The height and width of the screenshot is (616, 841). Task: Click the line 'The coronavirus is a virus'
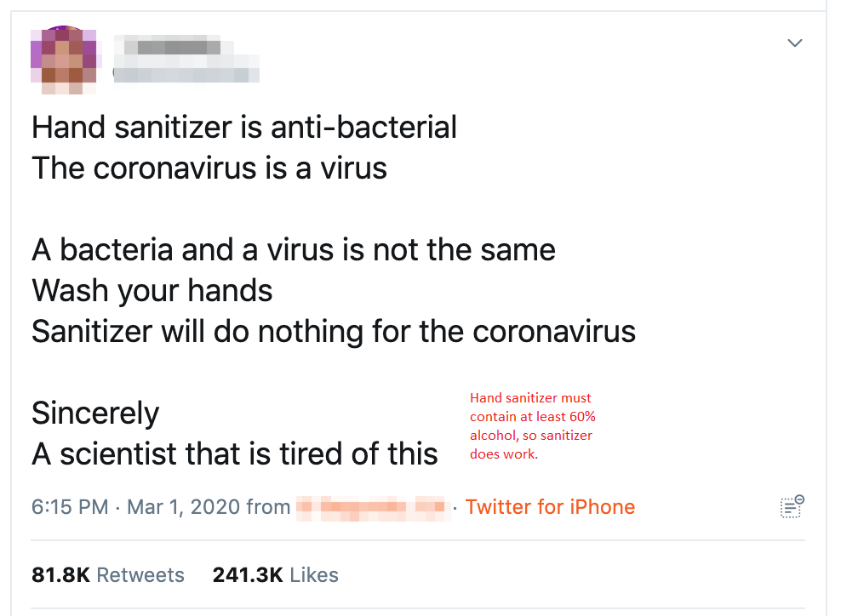(x=209, y=168)
